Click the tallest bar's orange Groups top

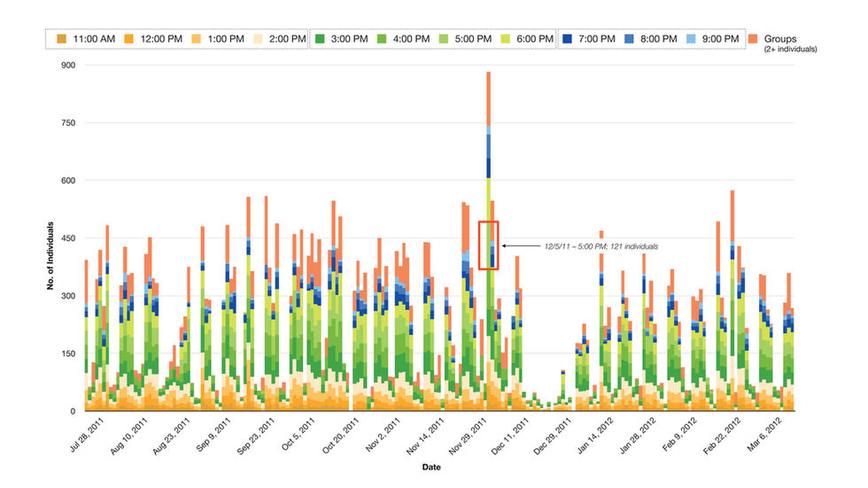[x=488, y=98]
